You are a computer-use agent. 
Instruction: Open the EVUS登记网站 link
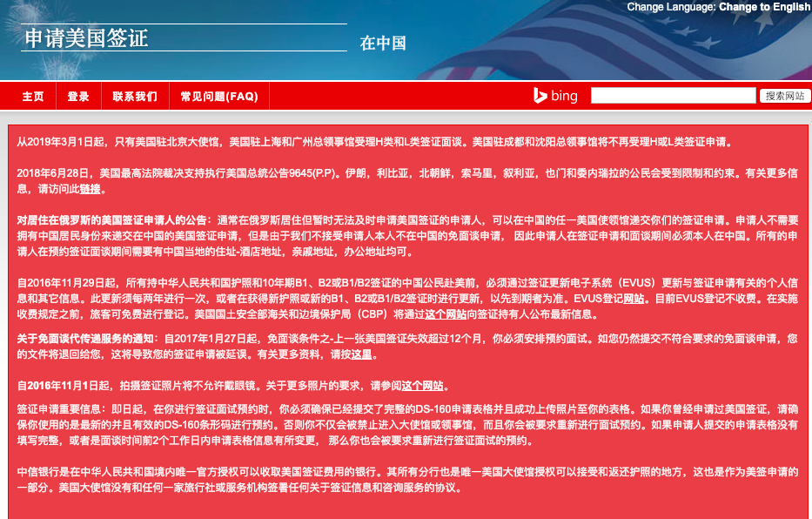pos(633,298)
